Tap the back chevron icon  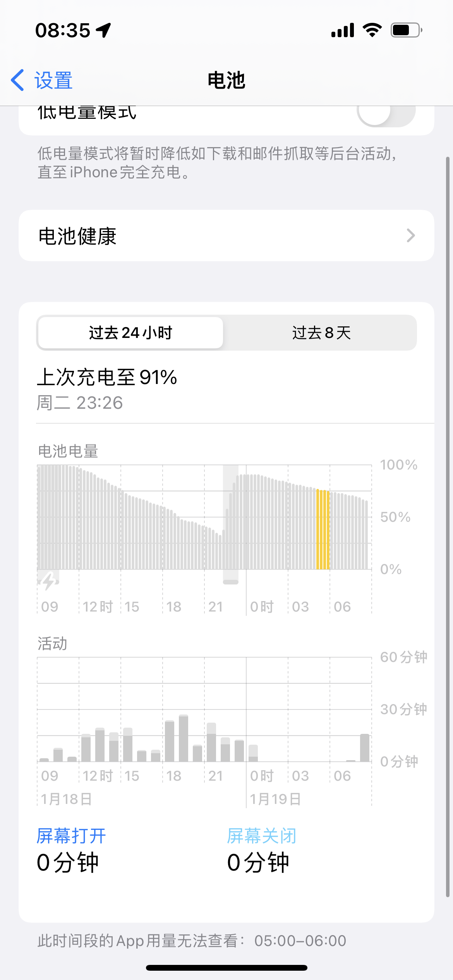(18, 81)
